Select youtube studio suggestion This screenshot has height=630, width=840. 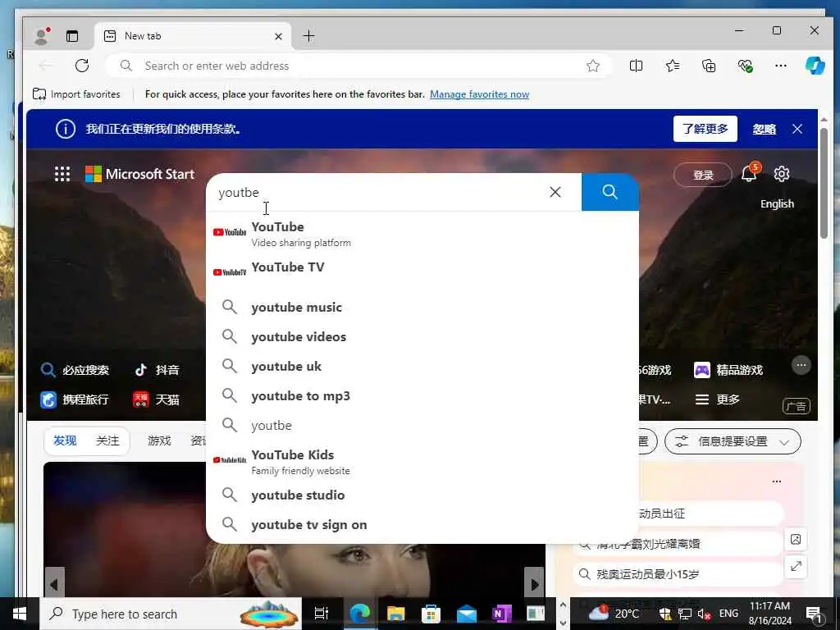point(422,495)
